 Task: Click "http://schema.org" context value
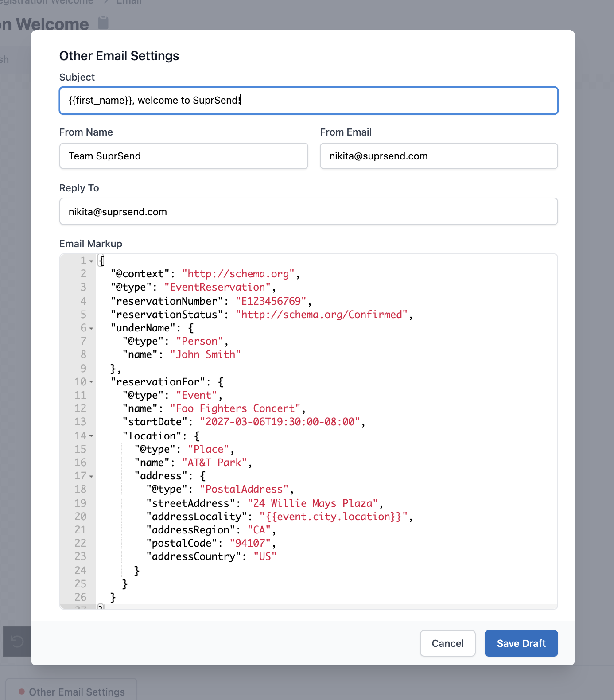click(x=238, y=274)
